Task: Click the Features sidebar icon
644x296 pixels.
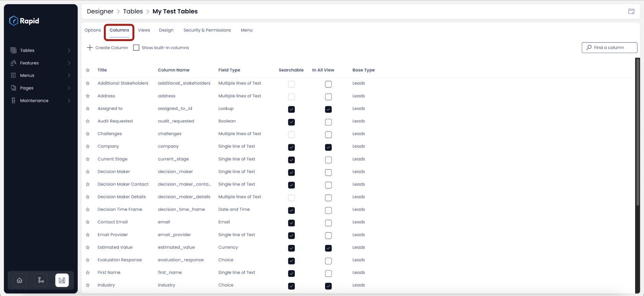Action: pos(13,63)
